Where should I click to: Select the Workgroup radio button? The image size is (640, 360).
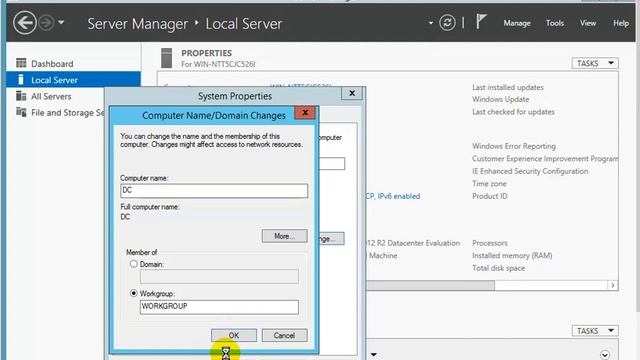click(x=133, y=293)
